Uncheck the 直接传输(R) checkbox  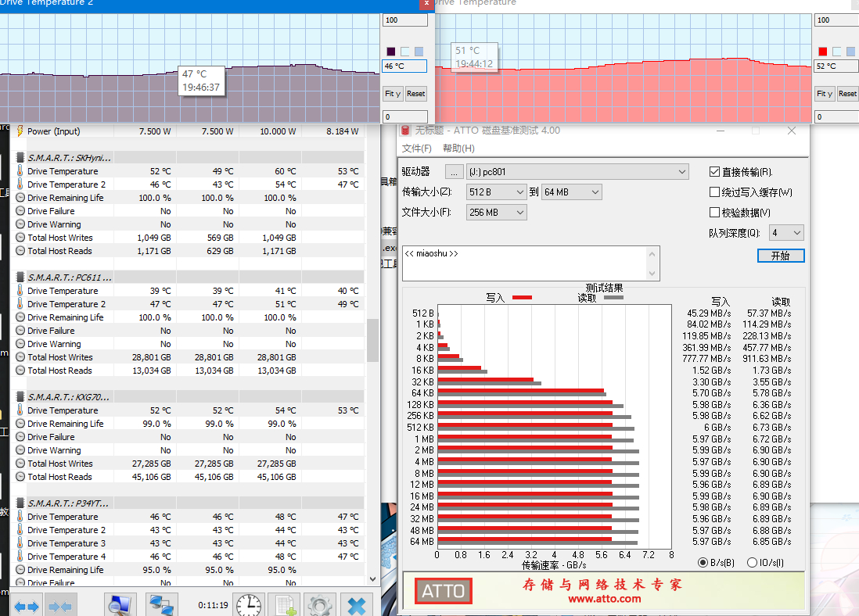[714, 172]
